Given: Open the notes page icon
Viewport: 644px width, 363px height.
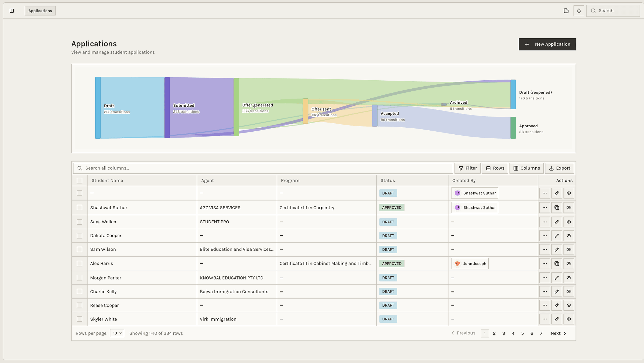Looking at the screenshot, I should [566, 11].
